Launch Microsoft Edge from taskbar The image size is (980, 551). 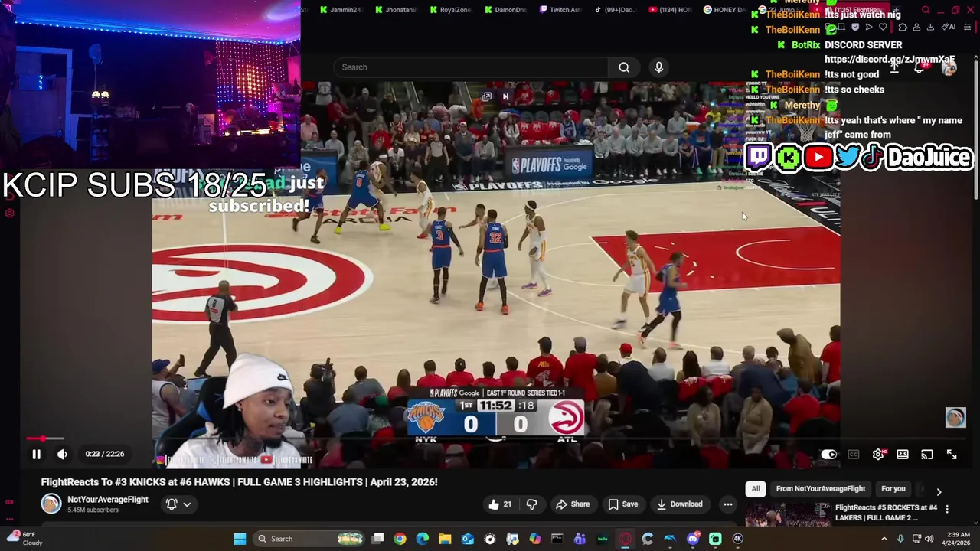click(423, 539)
